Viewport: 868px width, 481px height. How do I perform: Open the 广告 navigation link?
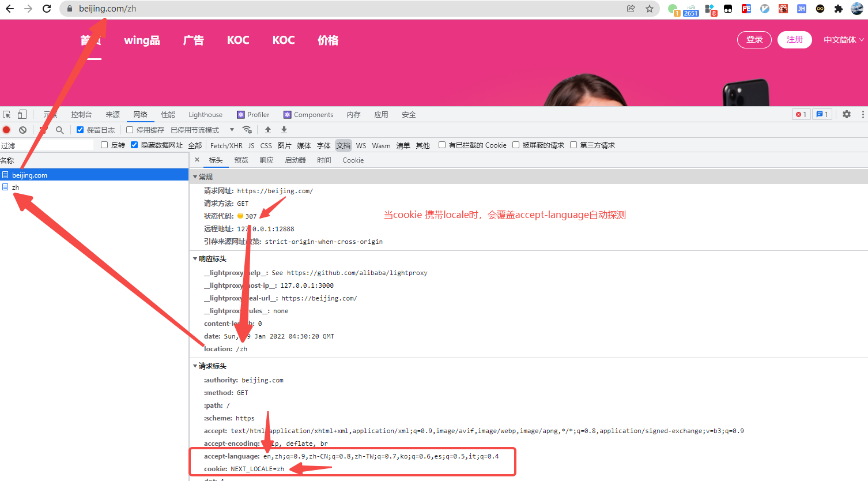click(194, 40)
